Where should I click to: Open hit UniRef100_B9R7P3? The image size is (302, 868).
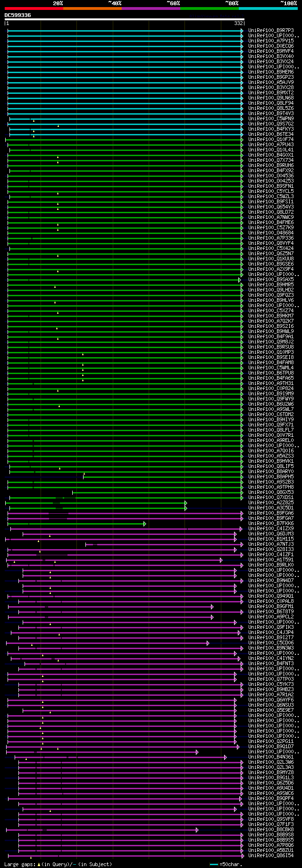(271, 30)
